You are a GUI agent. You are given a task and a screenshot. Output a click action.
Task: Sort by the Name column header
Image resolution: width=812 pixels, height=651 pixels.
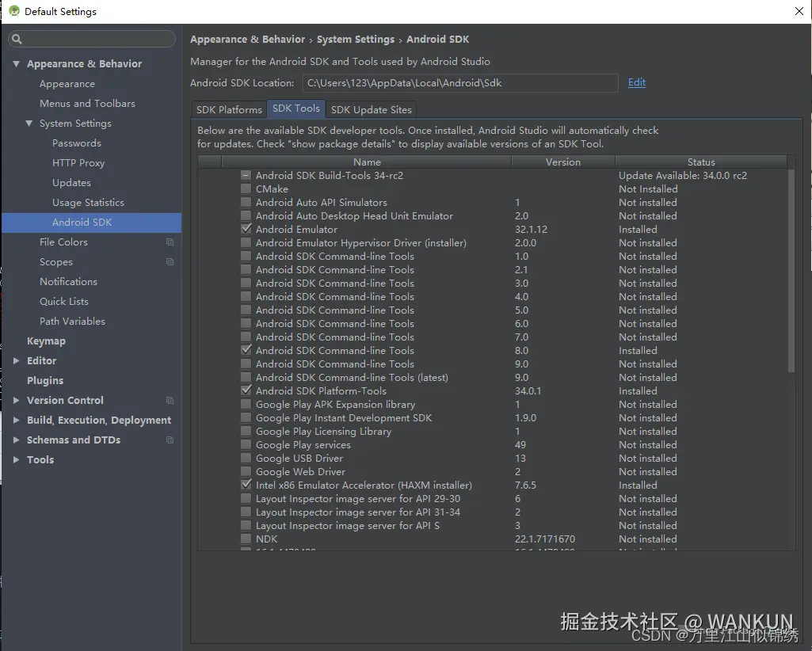[x=367, y=162]
